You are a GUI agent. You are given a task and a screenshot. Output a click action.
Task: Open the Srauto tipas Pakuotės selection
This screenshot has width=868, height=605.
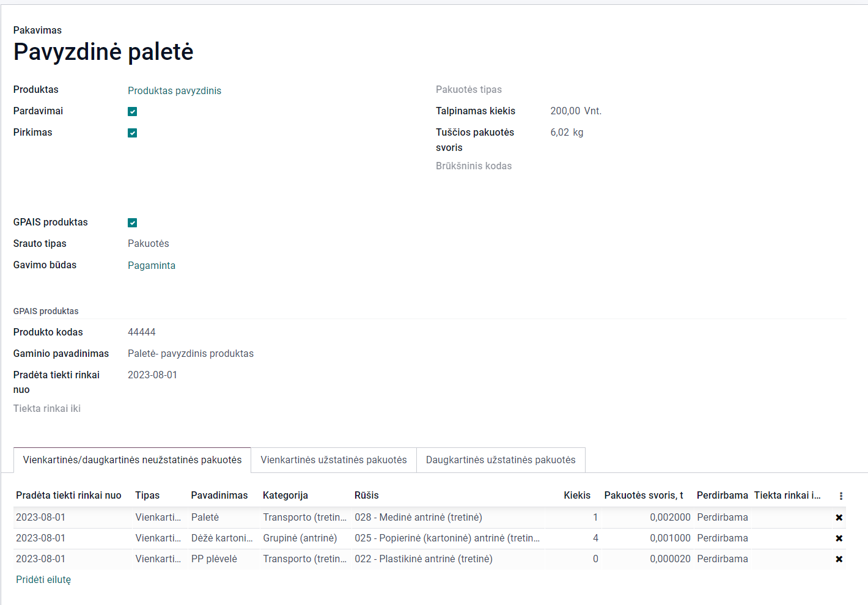coord(149,243)
